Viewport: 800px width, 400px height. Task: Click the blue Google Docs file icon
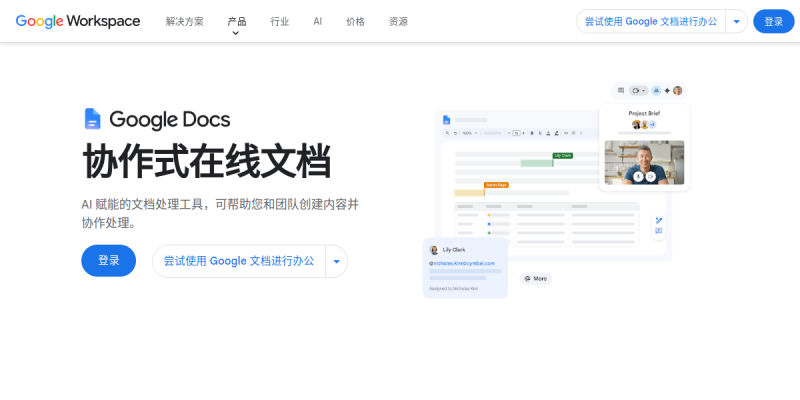92,119
